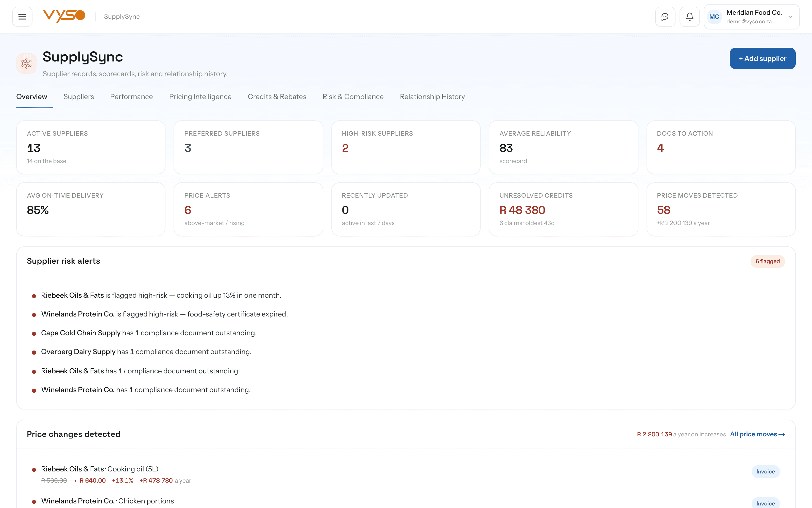Click the Invoice badge for Cooking oil (5L)
The image size is (812, 508).
(765, 471)
